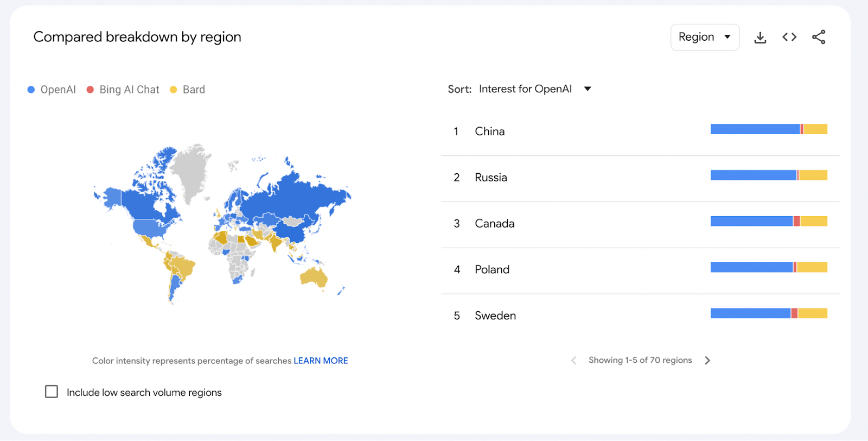Select Russia in the region list
The width and height of the screenshot is (868, 441).
click(x=490, y=178)
